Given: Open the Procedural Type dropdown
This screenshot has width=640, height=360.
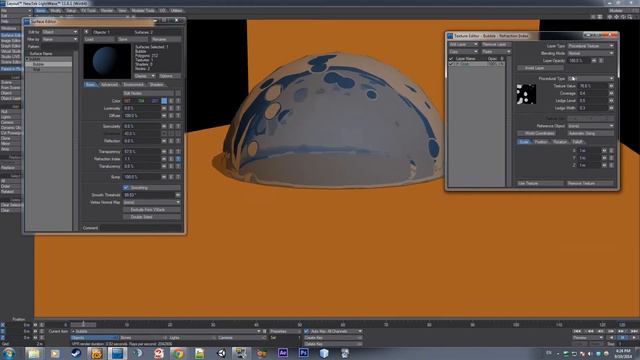Looking at the screenshot, I should pyautogui.click(x=591, y=78).
